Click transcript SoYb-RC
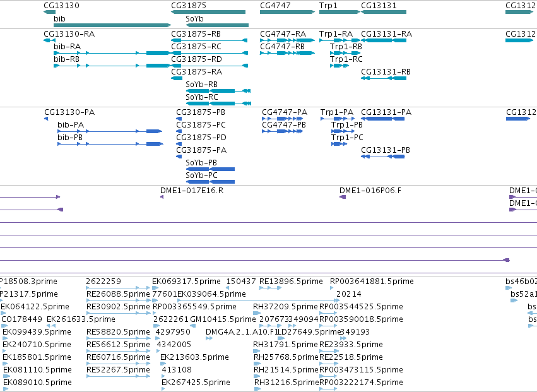The width and height of the screenshot is (537, 392). click(202, 97)
